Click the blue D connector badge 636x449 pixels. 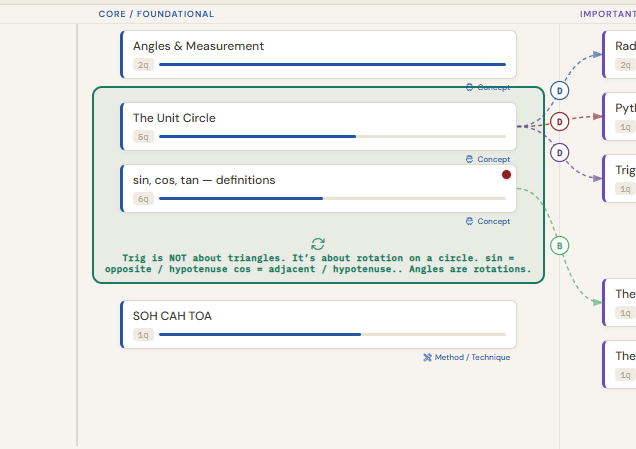(560, 91)
